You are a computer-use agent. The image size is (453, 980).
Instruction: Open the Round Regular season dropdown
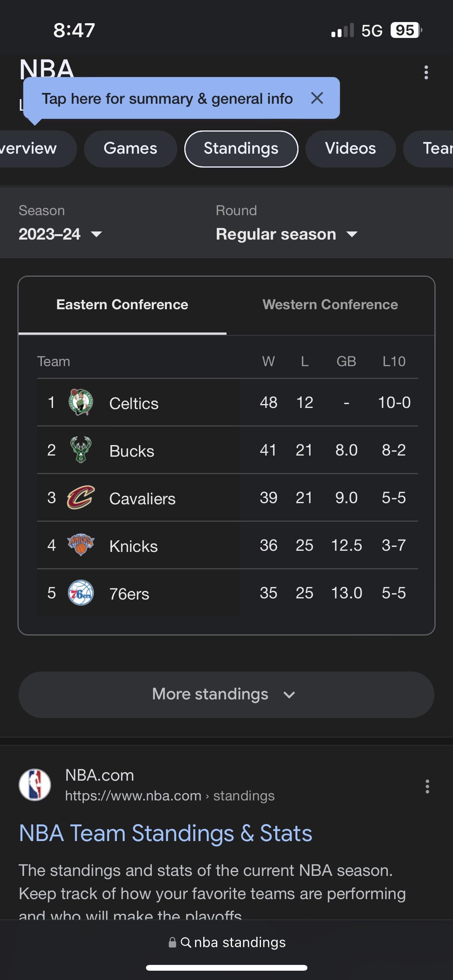pyautogui.click(x=287, y=234)
